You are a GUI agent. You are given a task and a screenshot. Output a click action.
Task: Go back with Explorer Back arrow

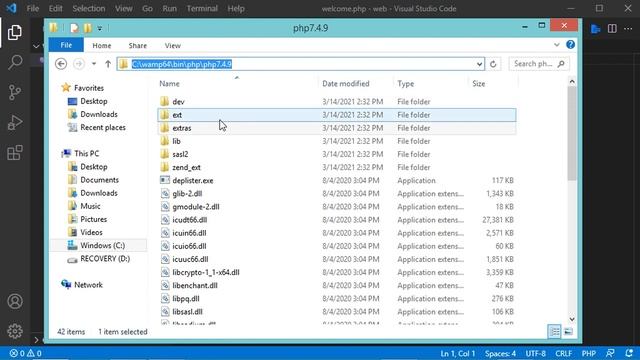tap(61, 64)
